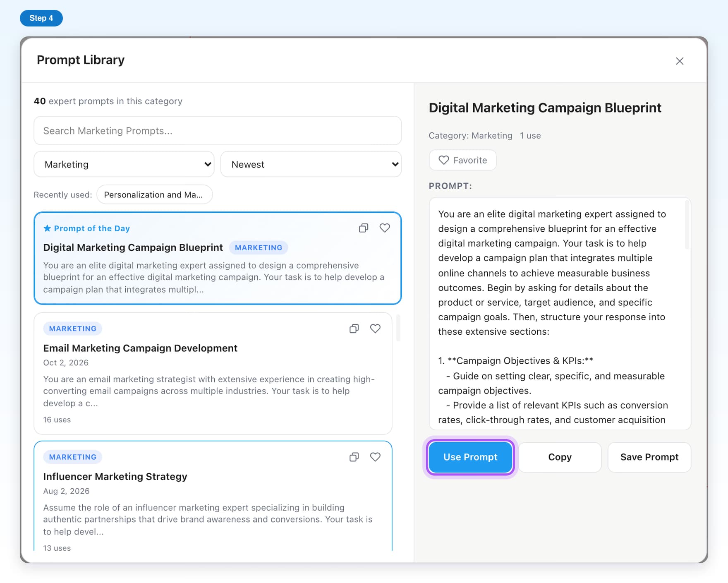
Task: Click the '13 uses' count
Action: (57, 548)
